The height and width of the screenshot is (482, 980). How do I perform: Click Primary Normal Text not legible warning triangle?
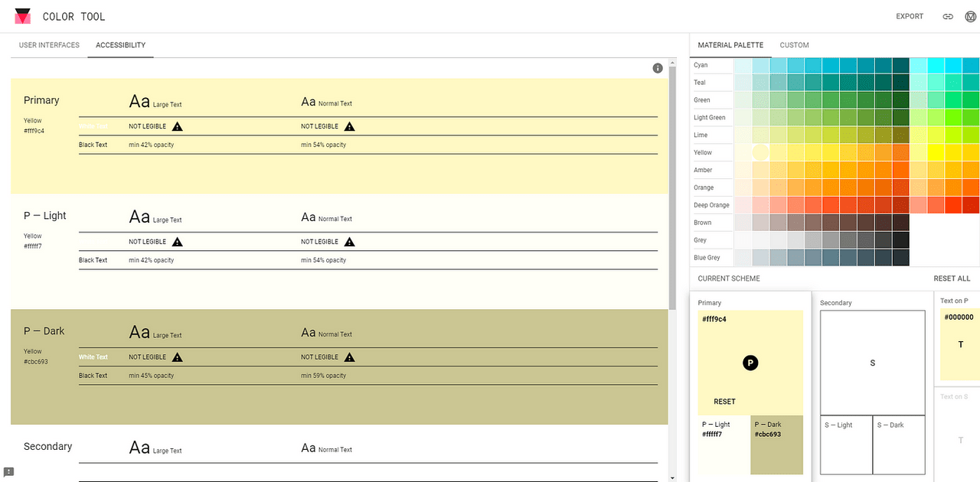tap(349, 126)
